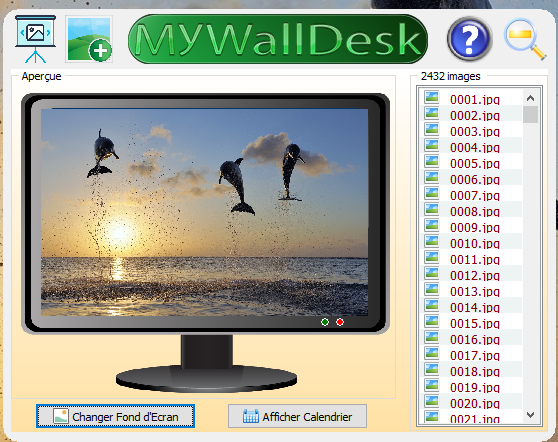Click the picture icon beside 0020.jpg

(432, 401)
